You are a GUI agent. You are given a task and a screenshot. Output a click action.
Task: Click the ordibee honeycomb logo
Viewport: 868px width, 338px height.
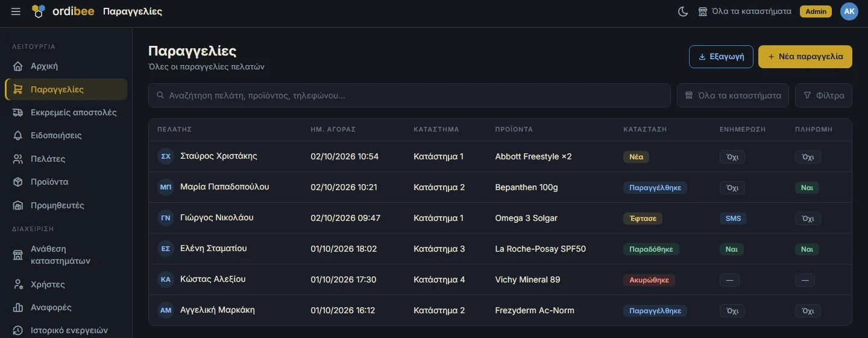tap(39, 11)
